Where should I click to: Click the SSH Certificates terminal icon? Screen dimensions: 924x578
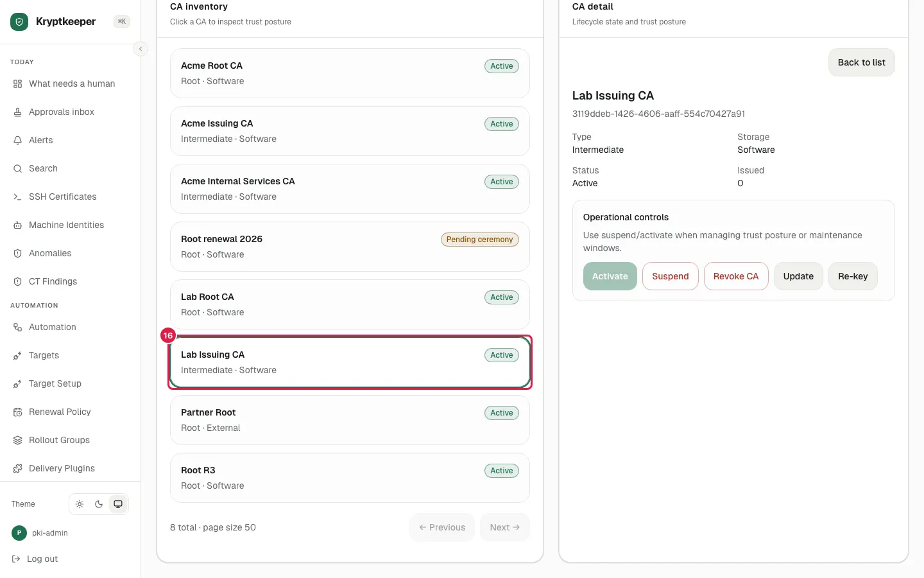click(x=17, y=197)
